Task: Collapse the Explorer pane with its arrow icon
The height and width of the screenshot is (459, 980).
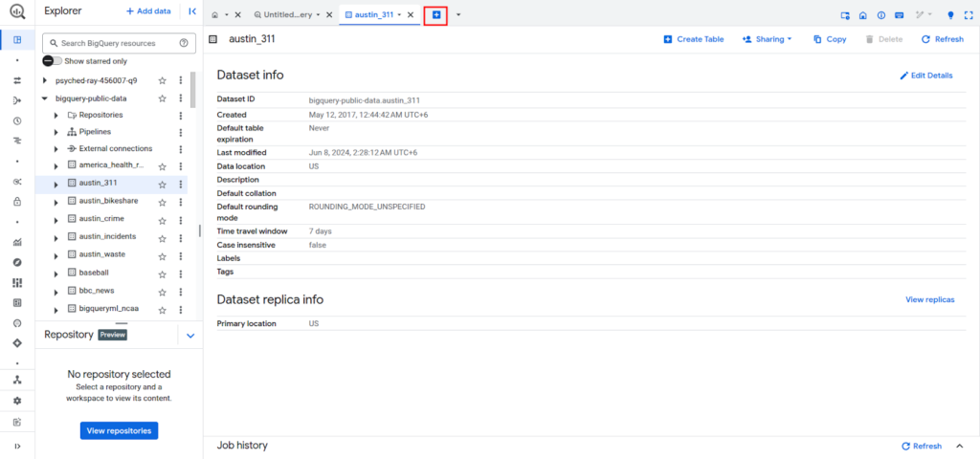Action: (x=191, y=11)
